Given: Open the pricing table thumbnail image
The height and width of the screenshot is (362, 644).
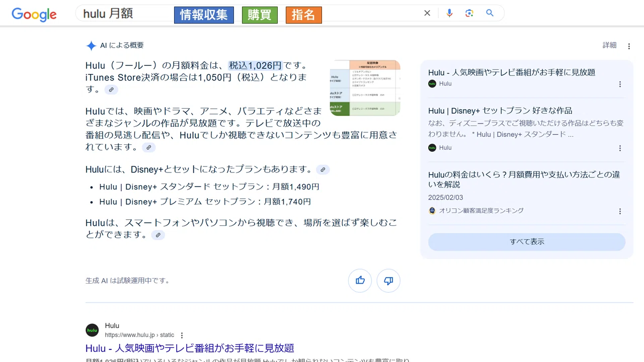Looking at the screenshot, I should (x=365, y=88).
